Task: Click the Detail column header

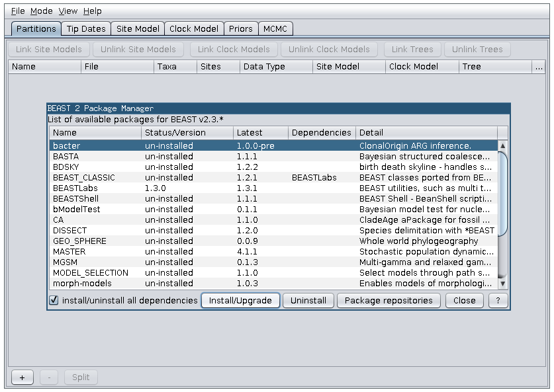Action: point(426,133)
